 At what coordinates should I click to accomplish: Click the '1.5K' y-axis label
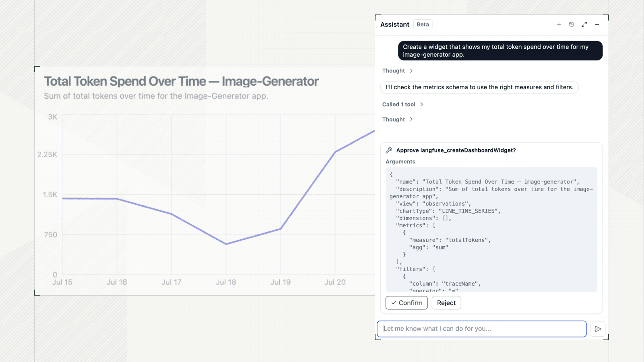[x=50, y=195]
